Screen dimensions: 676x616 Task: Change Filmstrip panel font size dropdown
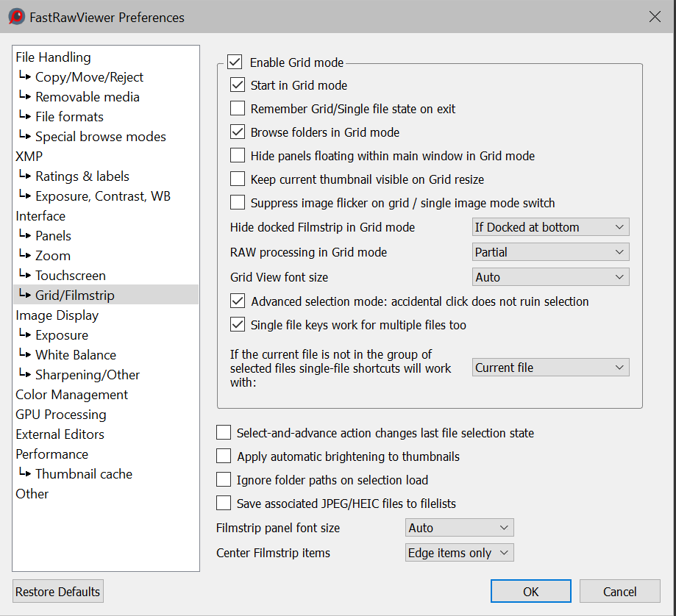click(459, 528)
